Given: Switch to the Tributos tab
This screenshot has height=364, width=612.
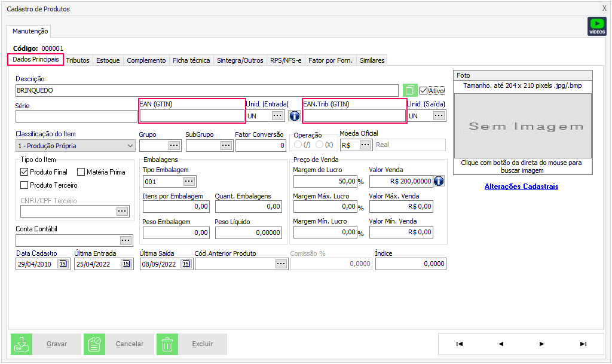Looking at the screenshot, I should (x=78, y=60).
